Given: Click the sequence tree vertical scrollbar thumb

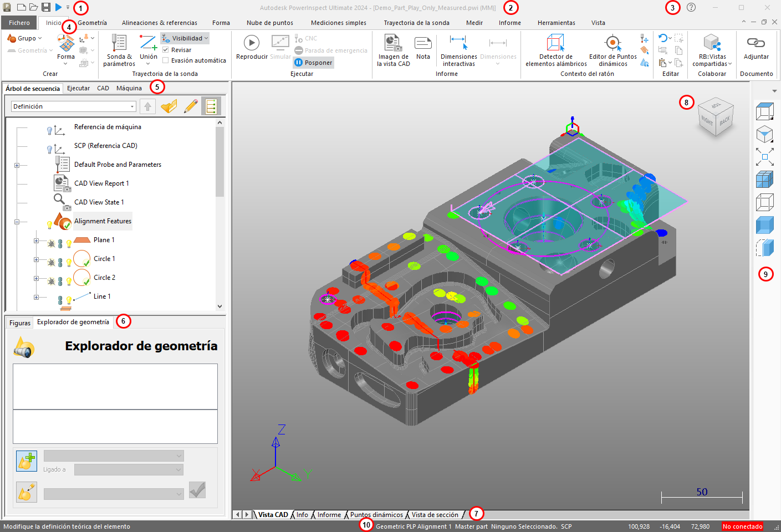Looking at the screenshot, I should click(x=220, y=162).
